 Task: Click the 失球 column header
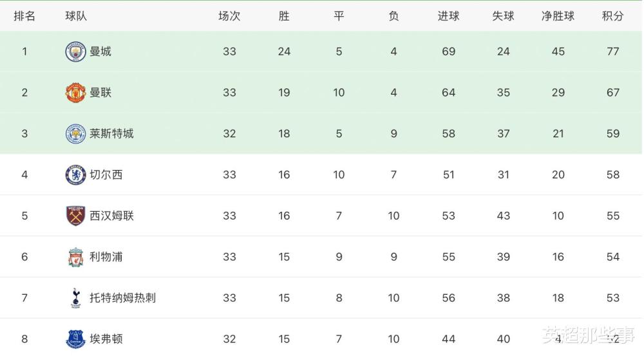point(503,16)
